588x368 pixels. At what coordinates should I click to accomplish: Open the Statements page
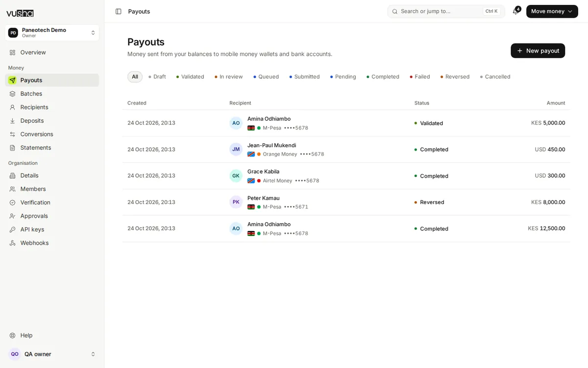click(x=52, y=148)
